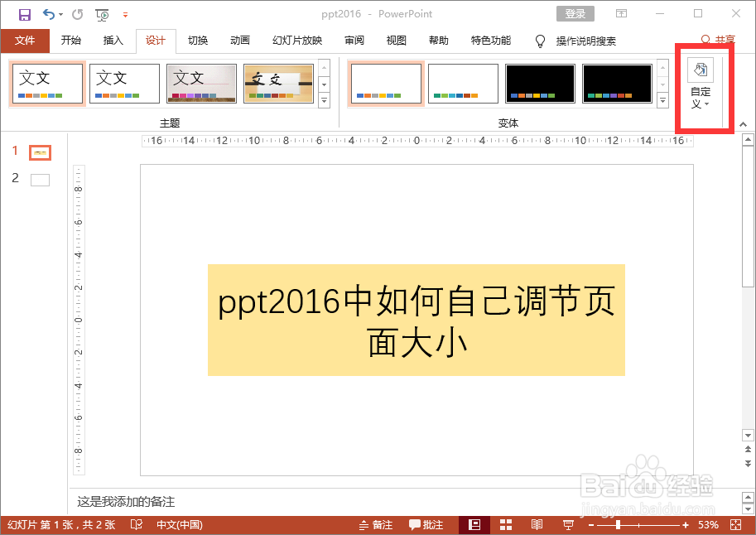Screen dimensions: 756x535
Task: Click the yellow title text box on slide
Action: click(416, 320)
